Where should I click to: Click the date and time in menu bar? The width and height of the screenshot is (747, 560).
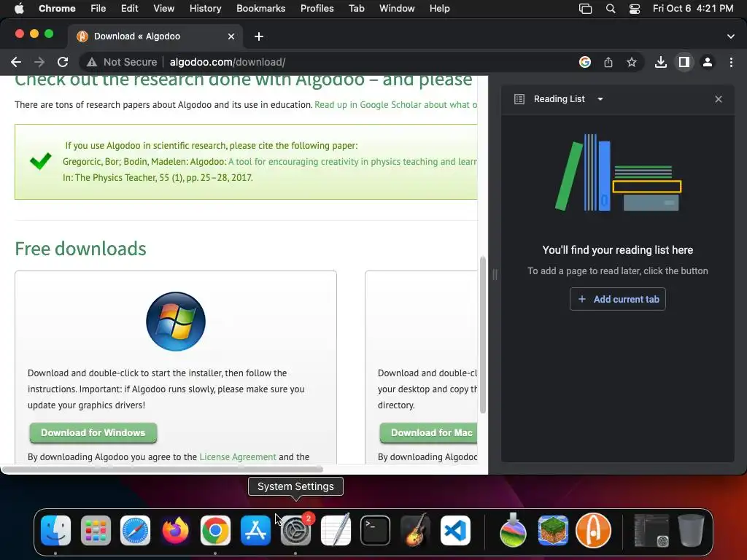coord(693,9)
